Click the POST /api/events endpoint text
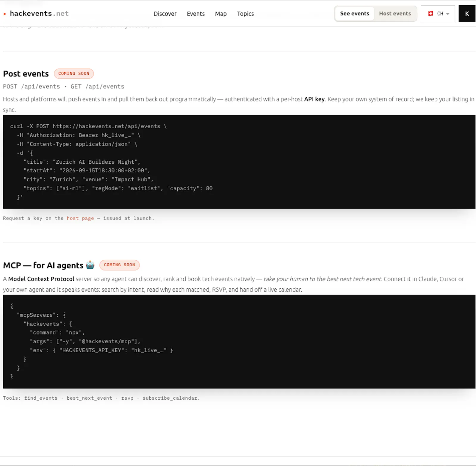476x466 pixels. [32, 87]
